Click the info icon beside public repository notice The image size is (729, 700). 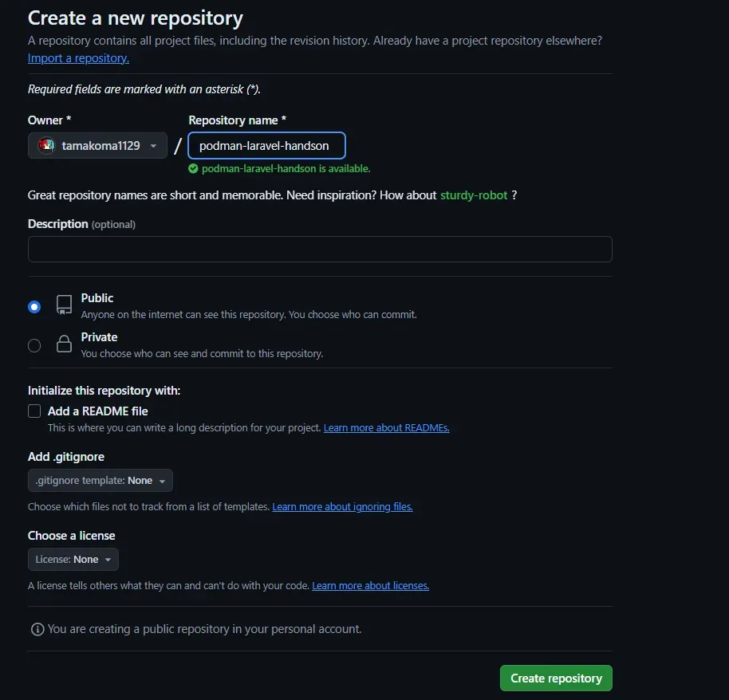click(37, 629)
